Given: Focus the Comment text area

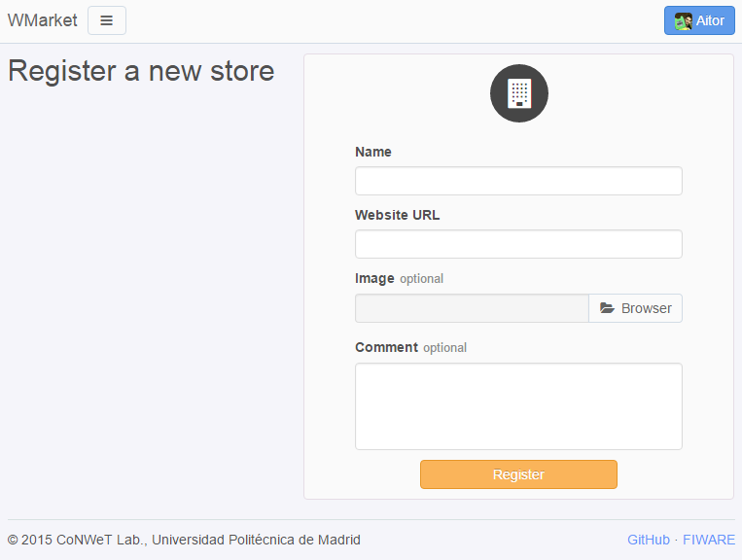Looking at the screenshot, I should point(518,406).
